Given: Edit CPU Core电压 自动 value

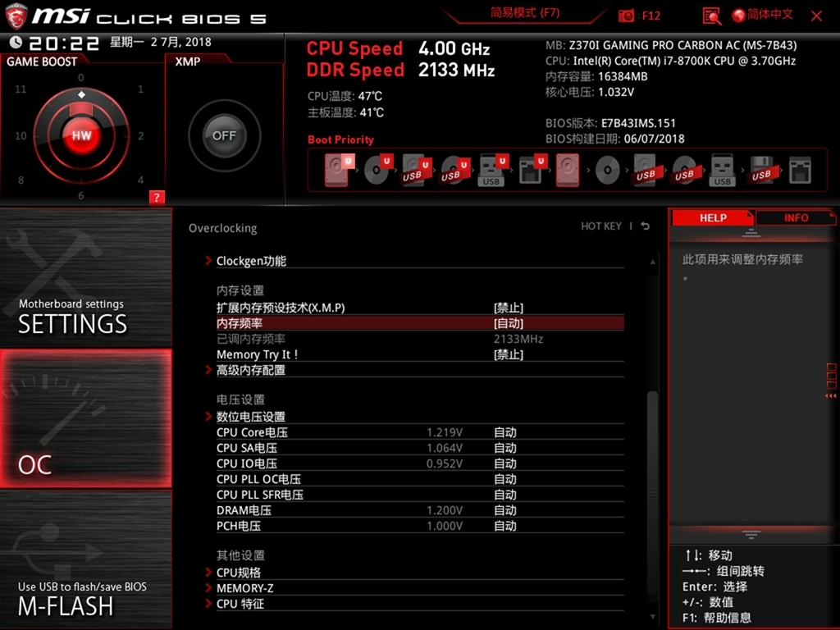Looking at the screenshot, I should coord(505,432).
